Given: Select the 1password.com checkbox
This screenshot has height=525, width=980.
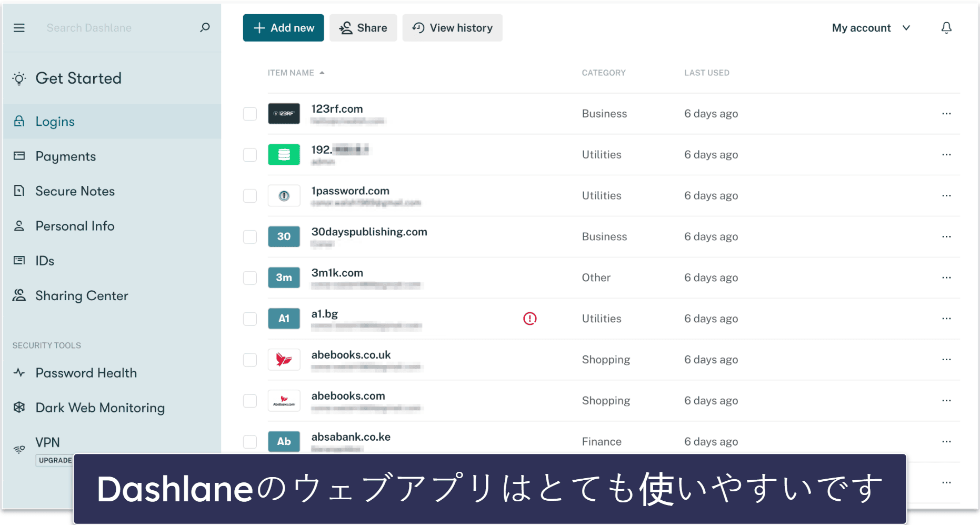Looking at the screenshot, I should coord(250,196).
